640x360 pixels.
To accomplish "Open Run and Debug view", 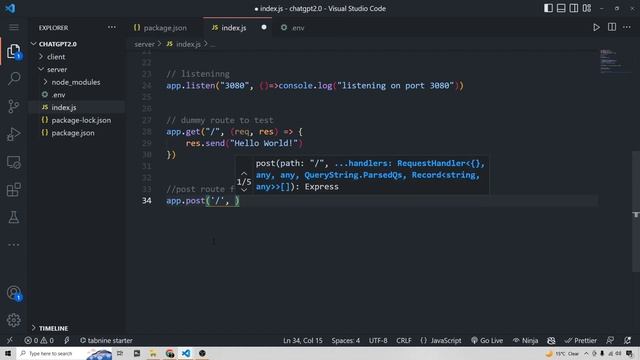I will [x=13, y=134].
